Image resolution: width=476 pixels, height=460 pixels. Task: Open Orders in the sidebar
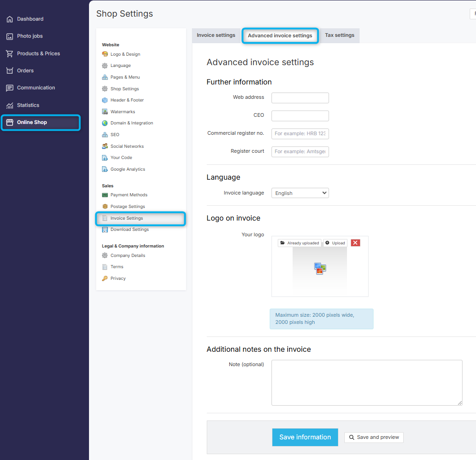25,71
